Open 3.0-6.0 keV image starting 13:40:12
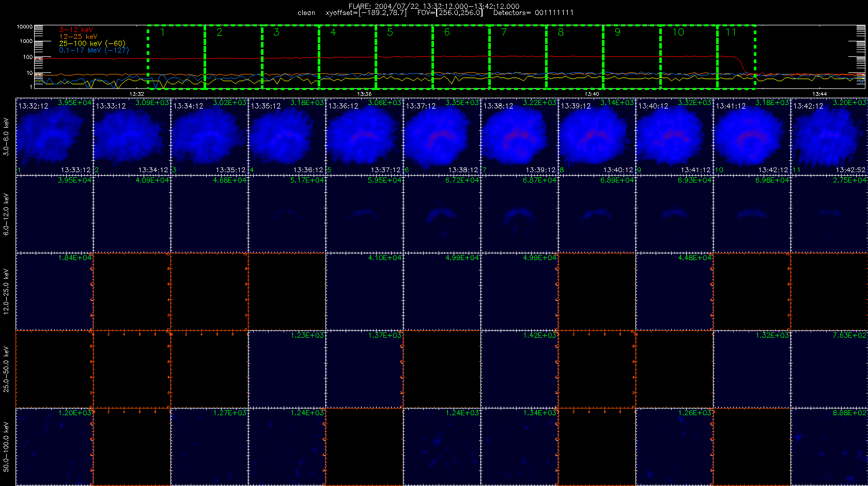 pyautogui.click(x=674, y=136)
